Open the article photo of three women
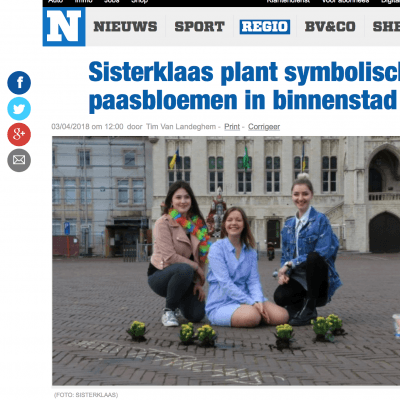Viewport: 400px width, 400px height. (x=226, y=261)
